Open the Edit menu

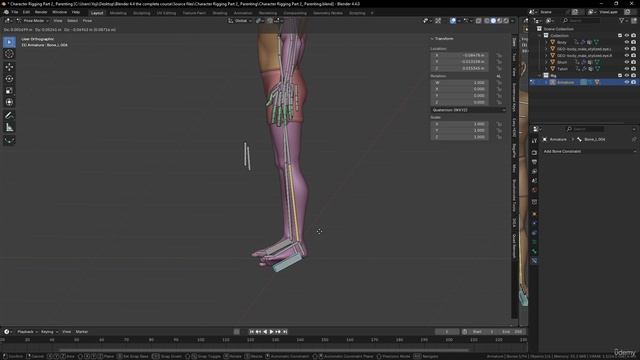[x=26, y=12]
